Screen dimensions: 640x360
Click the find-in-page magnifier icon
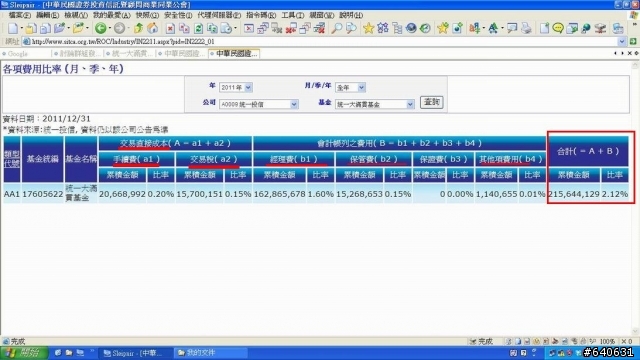(351, 28)
